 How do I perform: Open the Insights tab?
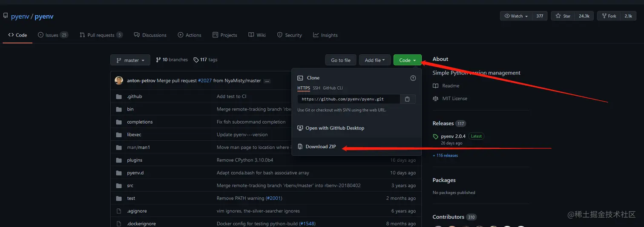point(325,35)
